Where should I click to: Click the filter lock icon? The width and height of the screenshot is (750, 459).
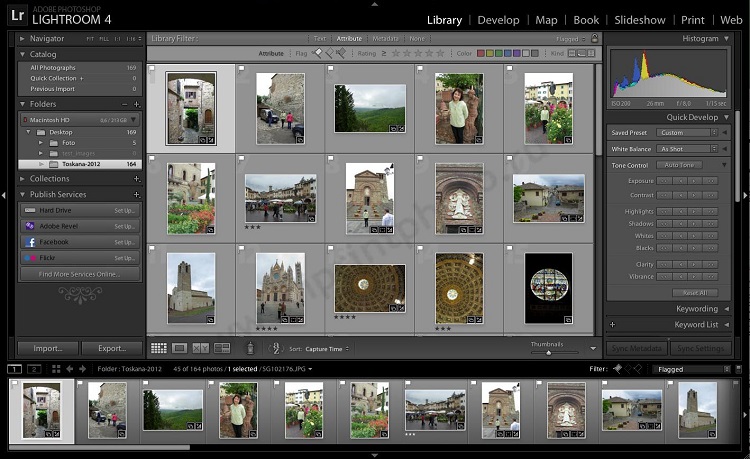[595, 38]
